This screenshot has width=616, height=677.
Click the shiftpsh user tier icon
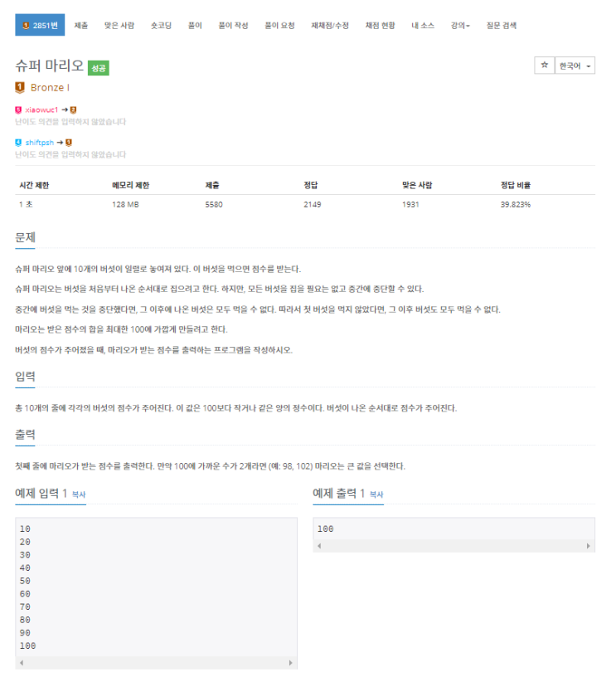pos(18,143)
